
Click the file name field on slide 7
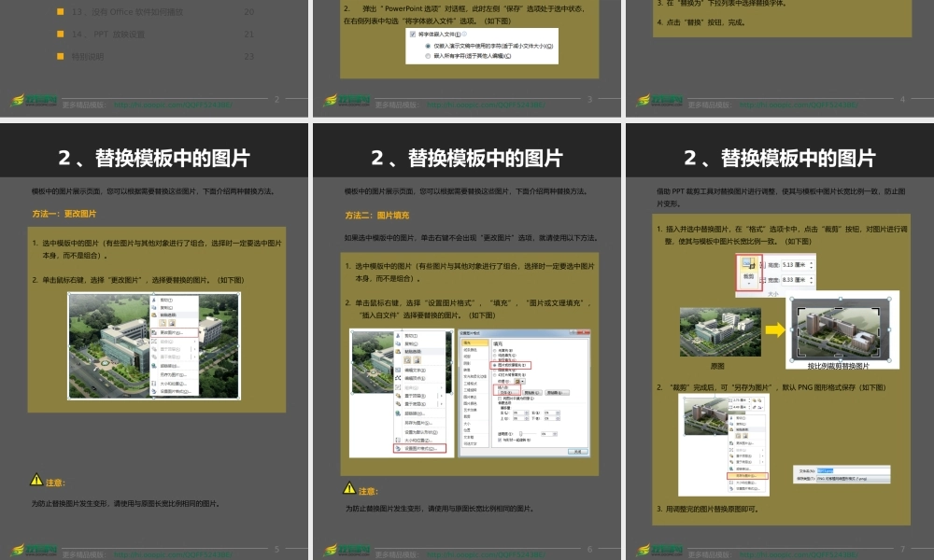tap(854, 470)
